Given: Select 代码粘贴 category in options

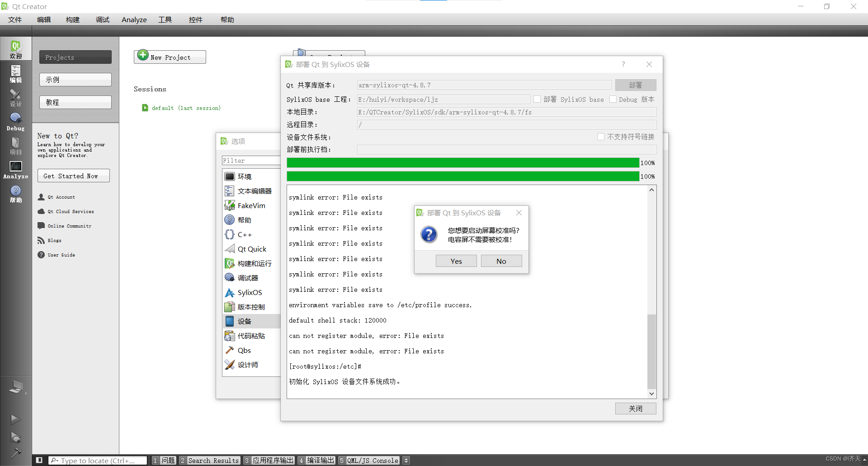Looking at the screenshot, I should [252, 336].
